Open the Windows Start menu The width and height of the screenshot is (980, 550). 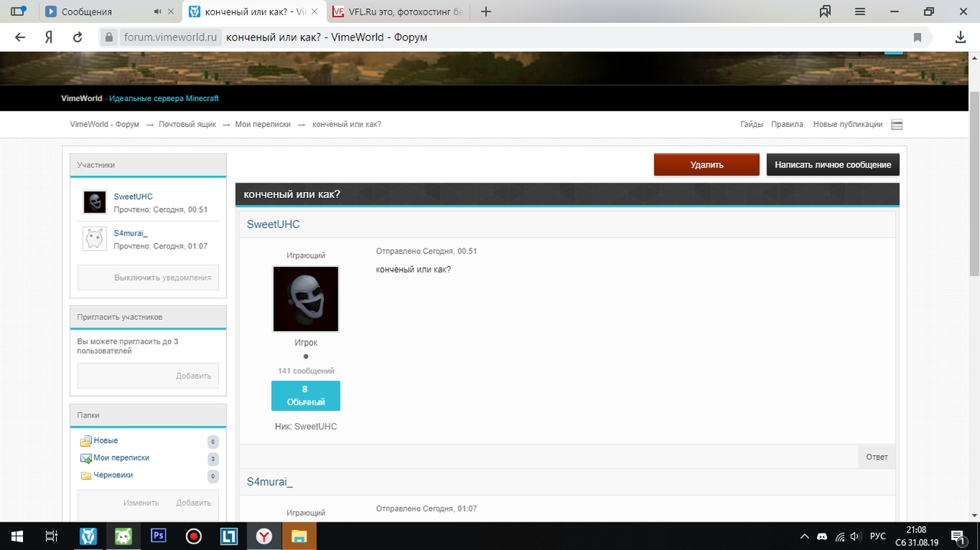click(x=15, y=536)
